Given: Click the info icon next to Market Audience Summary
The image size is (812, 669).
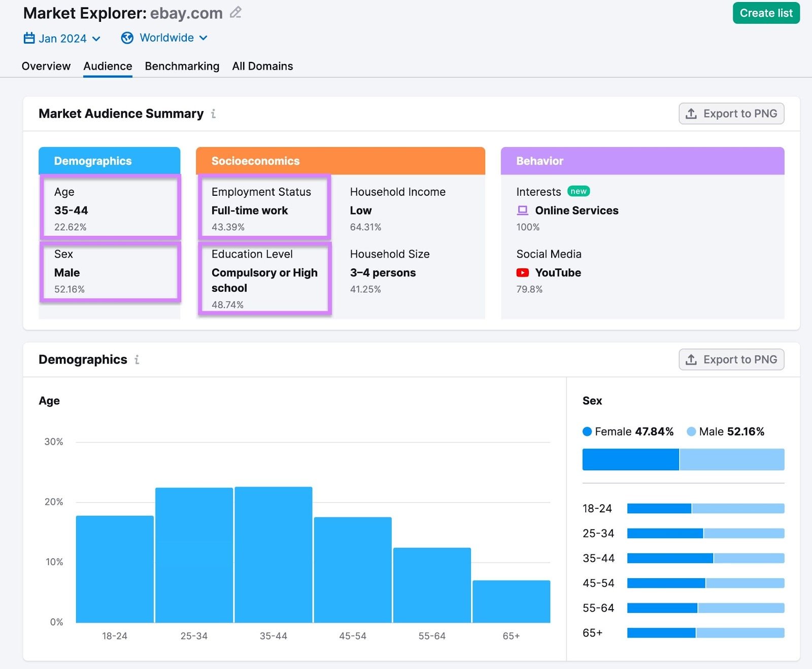Looking at the screenshot, I should (213, 114).
